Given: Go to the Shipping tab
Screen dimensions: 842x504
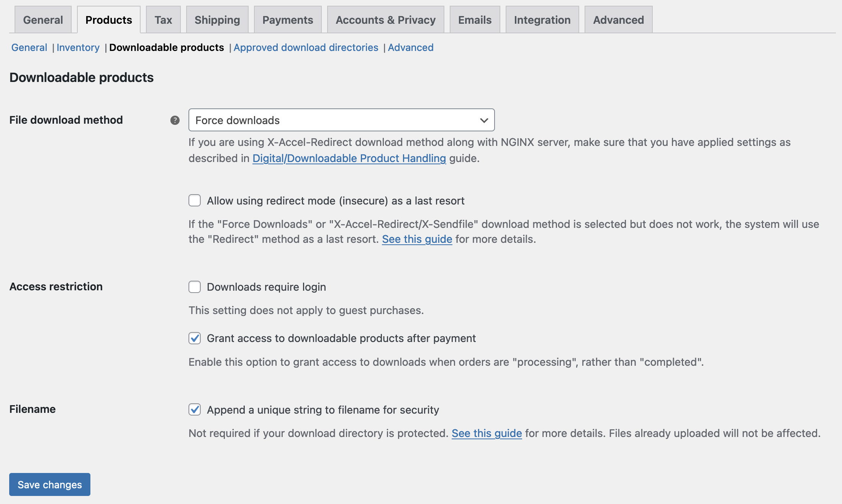Looking at the screenshot, I should point(217,20).
